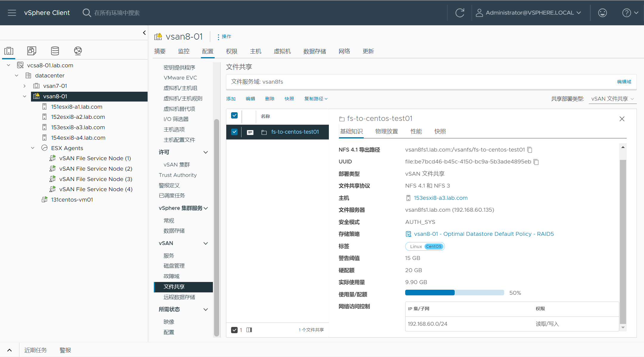Viewport: 644px width, 357px height.
Task: Switch to Networking inventory view
Action: [78, 51]
